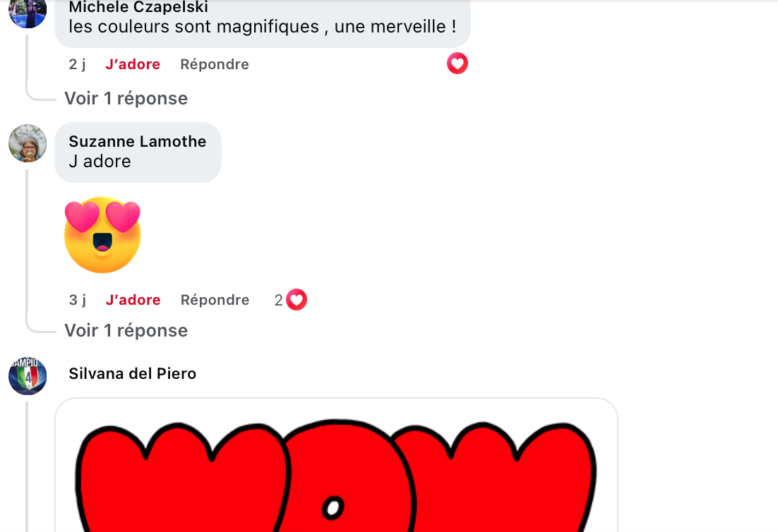778x532 pixels.
Task: Expand 'Voir 1 réponse' under Suzanne's comment
Action: pyautogui.click(x=126, y=330)
